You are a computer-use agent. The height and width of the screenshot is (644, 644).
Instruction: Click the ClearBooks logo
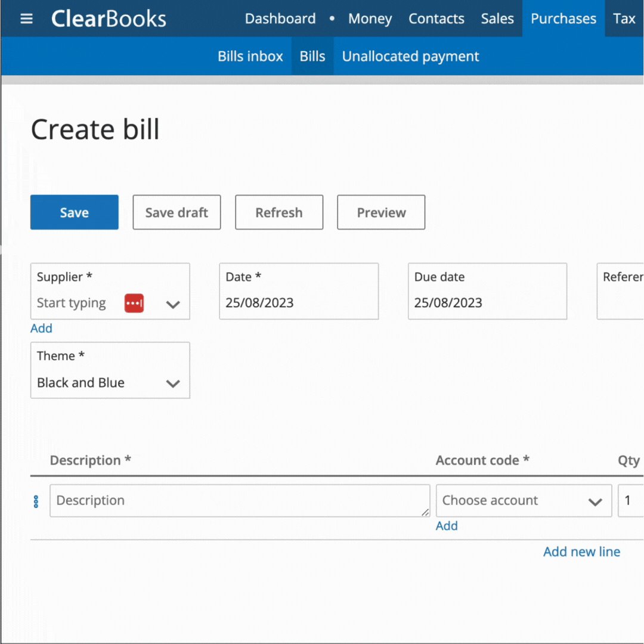pos(109,18)
